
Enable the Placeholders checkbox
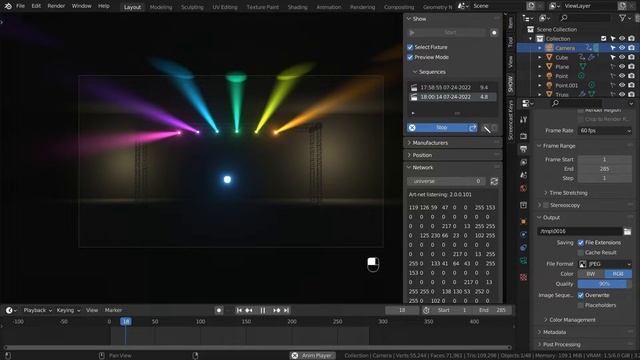click(x=581, y=305)
